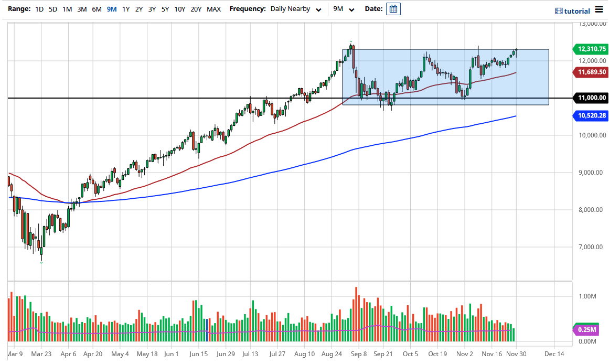Screen dimensions: 609x364
Task: Click the 5D range option
Action: point(52,9)
